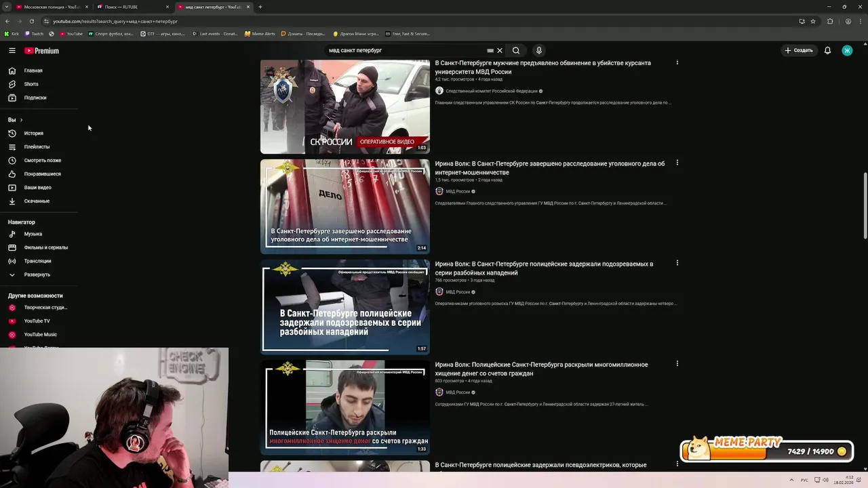Go back in browser history
This screenshot has height=488, width=868.
7,21
